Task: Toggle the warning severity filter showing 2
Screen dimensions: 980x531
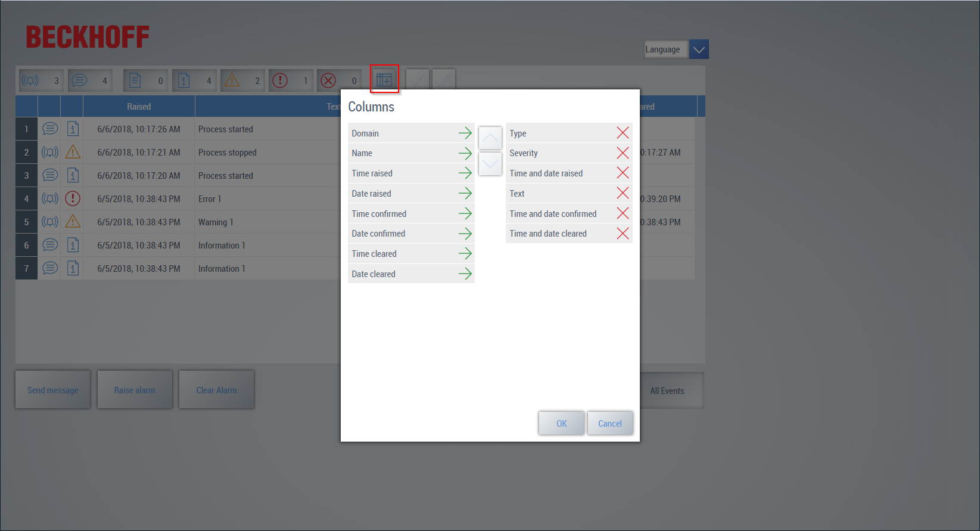Action: pyautogui.click(x=242, y=80)
